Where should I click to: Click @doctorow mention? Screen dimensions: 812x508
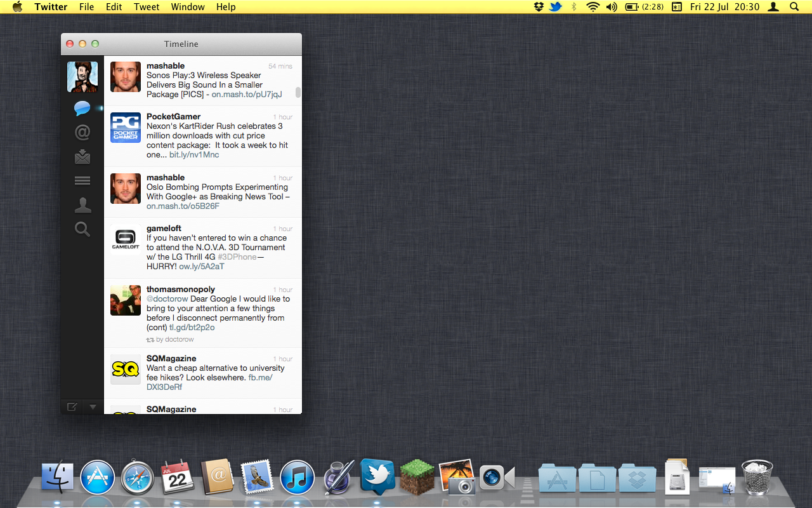pyautogui.click(x=167, y=299)
